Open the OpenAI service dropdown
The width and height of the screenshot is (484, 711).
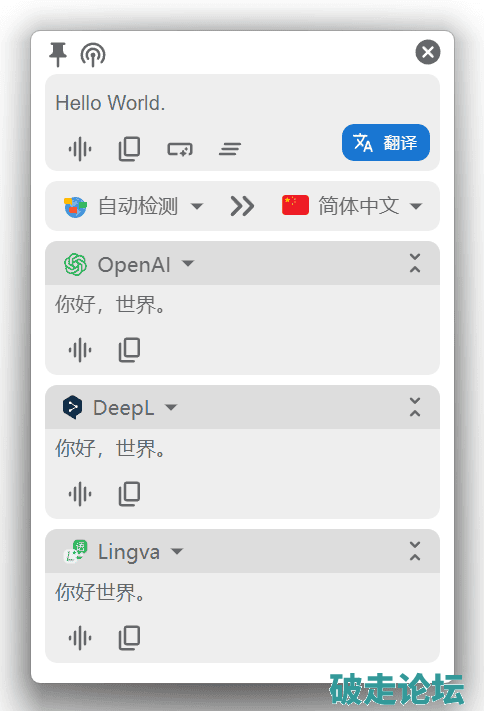(x=129, y=264)
